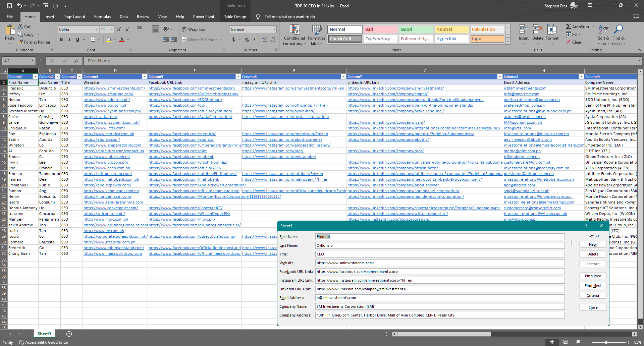Apply the red font color swatch

122,40
